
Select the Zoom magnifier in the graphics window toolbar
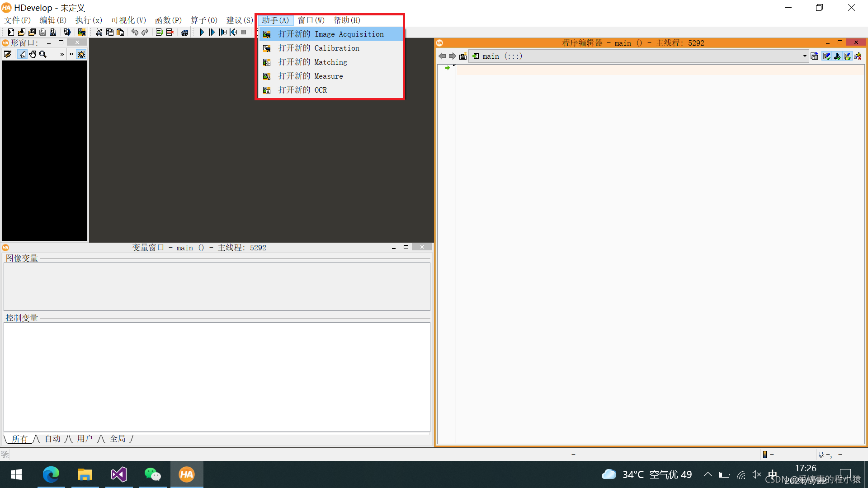(x=42, y=54)
